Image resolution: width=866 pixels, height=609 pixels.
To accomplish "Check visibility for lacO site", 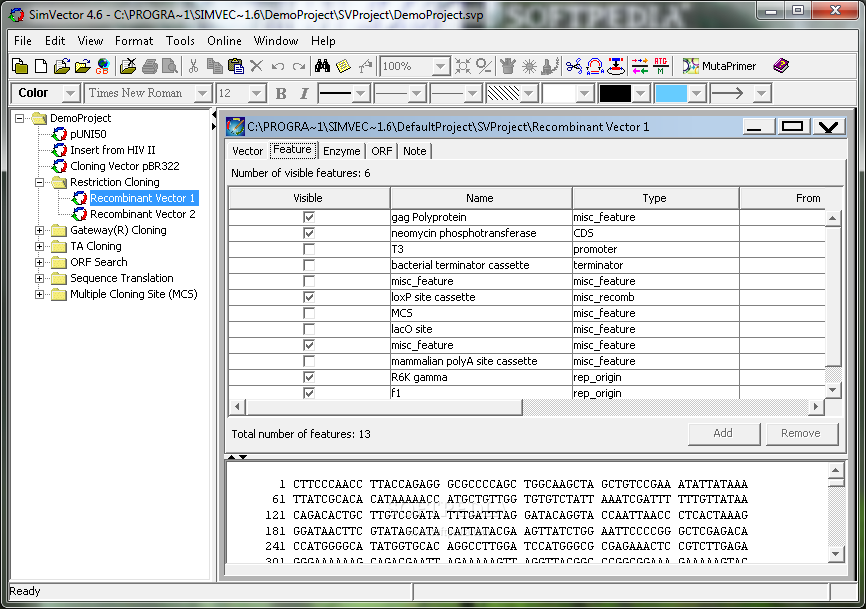I will point(309,330).
